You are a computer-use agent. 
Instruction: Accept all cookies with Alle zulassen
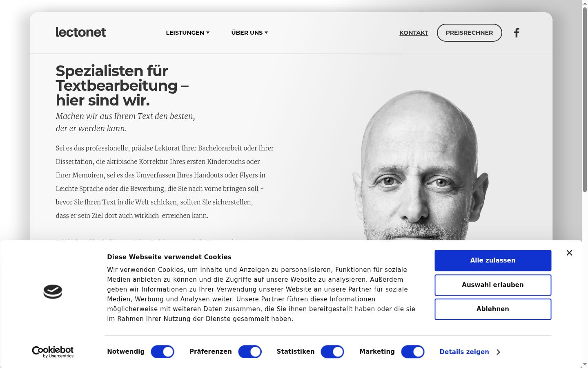pyautogui.click(x=493, y=260)
